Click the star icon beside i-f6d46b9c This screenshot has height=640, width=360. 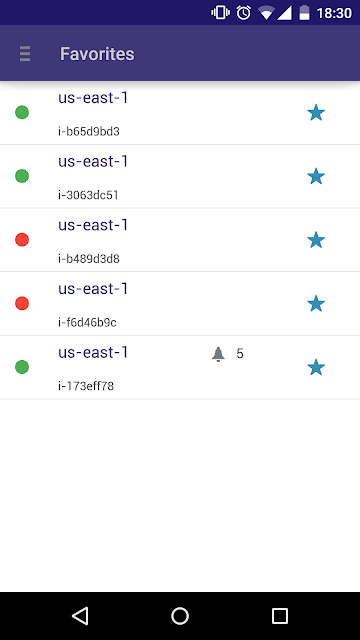pyautogui.click(x=316, y=304)
